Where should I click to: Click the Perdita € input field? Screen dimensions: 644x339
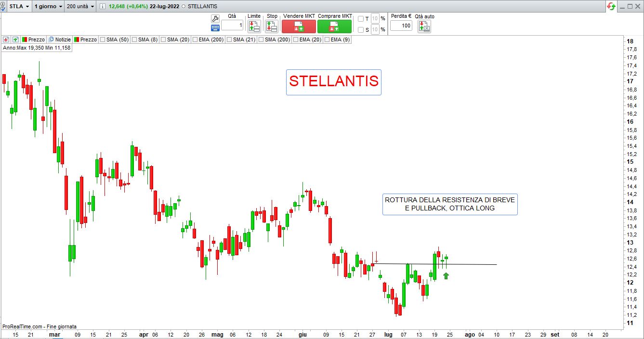pos(401,26)
